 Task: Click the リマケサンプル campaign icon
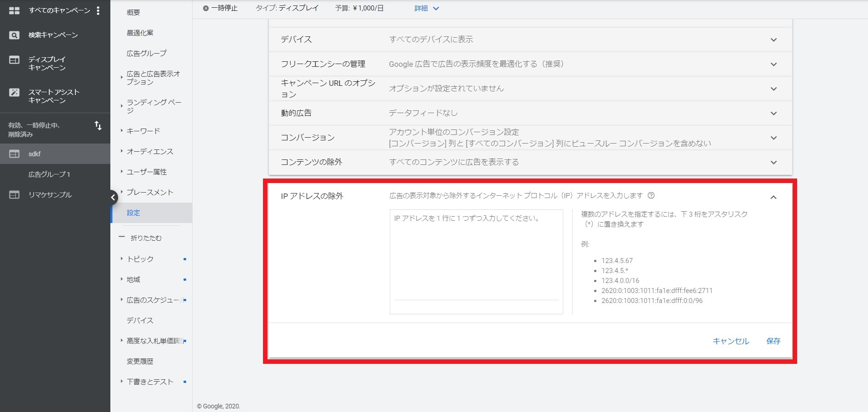tap(15, 195)
